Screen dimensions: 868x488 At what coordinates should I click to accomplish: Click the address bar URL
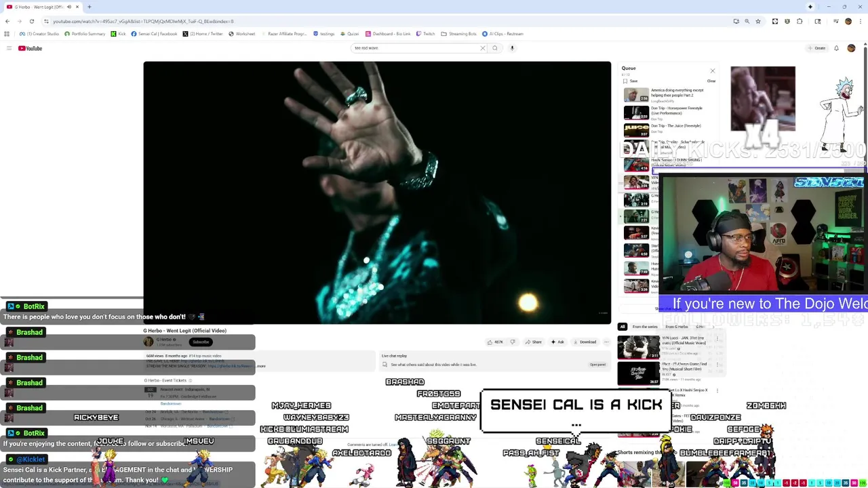[x=142, y=21]
